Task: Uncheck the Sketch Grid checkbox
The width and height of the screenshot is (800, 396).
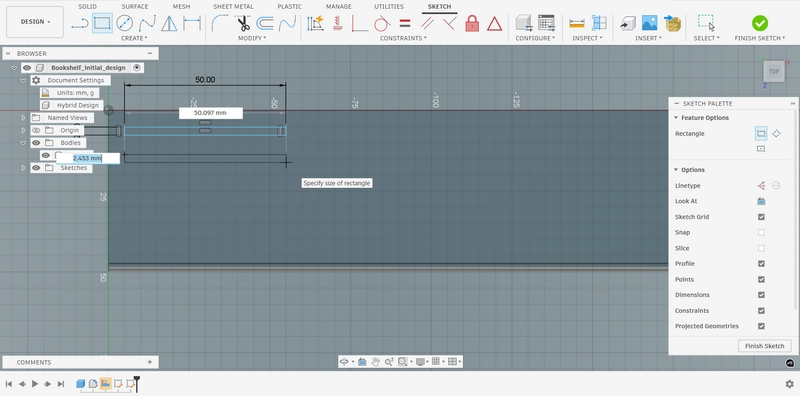Action: click(761, 217)
